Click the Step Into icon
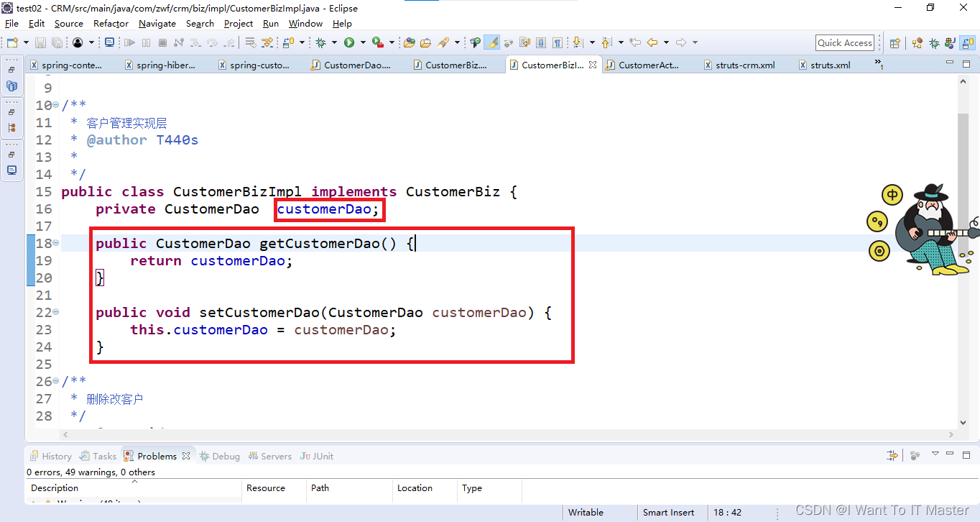The image size is (980, 522). 195,42
